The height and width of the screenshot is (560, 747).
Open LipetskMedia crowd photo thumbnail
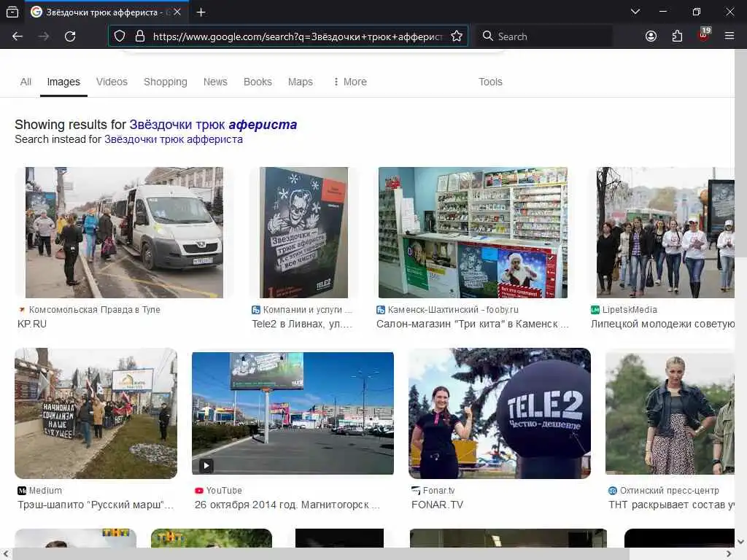point(665,233)
